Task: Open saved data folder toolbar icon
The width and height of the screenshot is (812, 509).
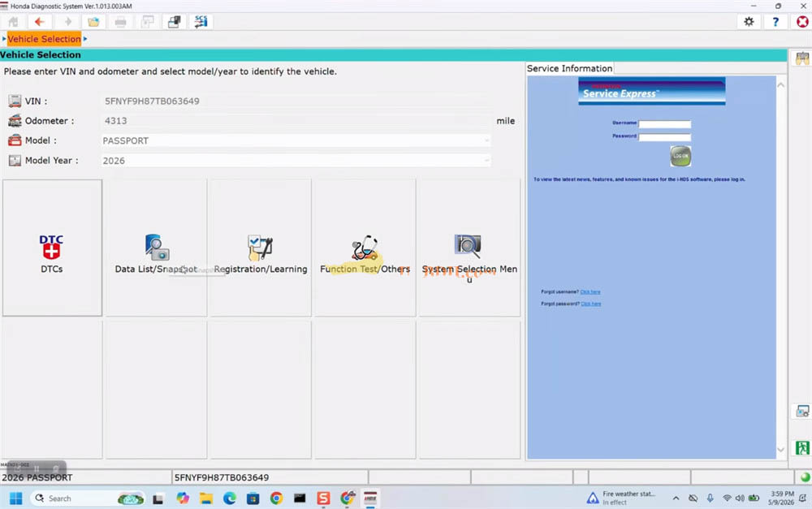Action: pos(93,22)
